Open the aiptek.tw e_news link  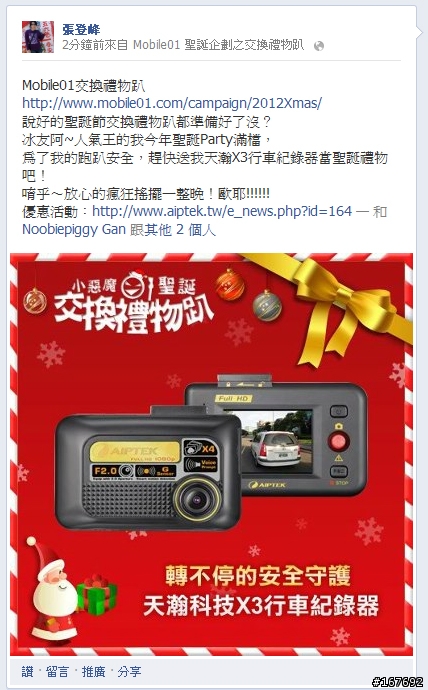click(222, 212)
